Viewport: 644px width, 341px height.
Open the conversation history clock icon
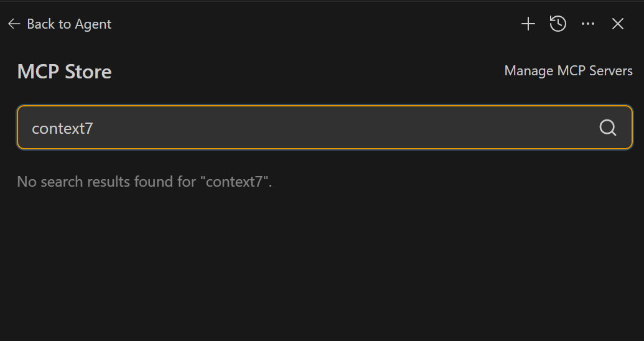click(558, 24)
